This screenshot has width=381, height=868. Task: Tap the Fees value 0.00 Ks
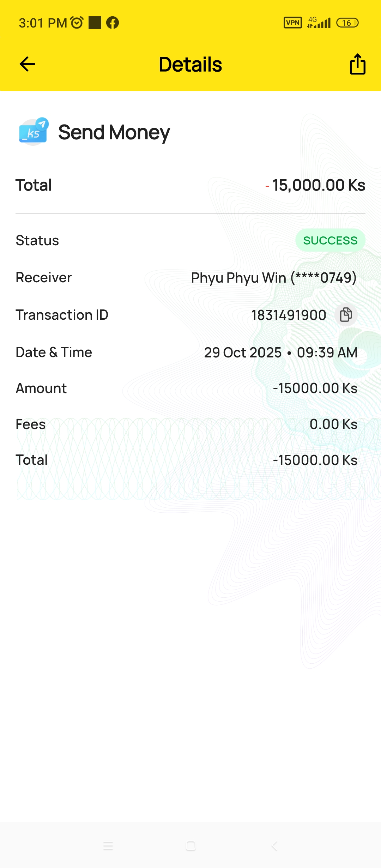[333, 424]
